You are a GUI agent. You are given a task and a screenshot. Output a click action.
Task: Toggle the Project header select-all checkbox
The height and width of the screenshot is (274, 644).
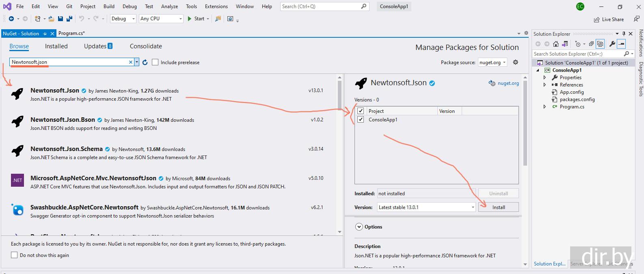click(361, 111)
